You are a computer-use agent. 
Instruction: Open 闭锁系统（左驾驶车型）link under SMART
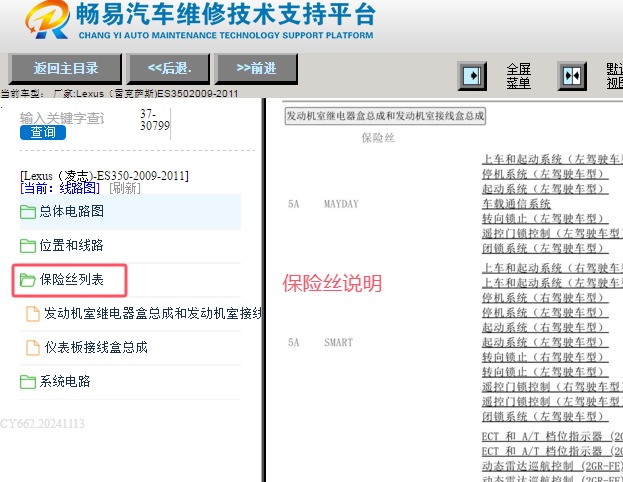545,416
